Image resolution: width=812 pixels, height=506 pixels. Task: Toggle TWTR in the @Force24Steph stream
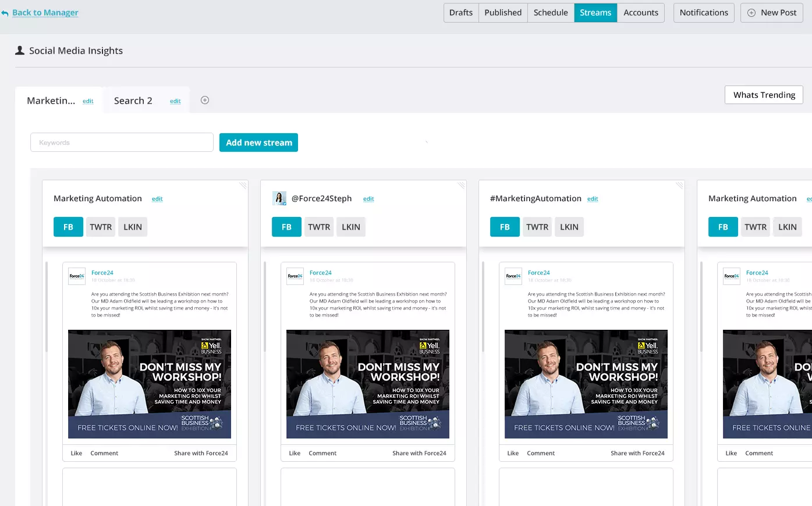click(x=319, y=227)
